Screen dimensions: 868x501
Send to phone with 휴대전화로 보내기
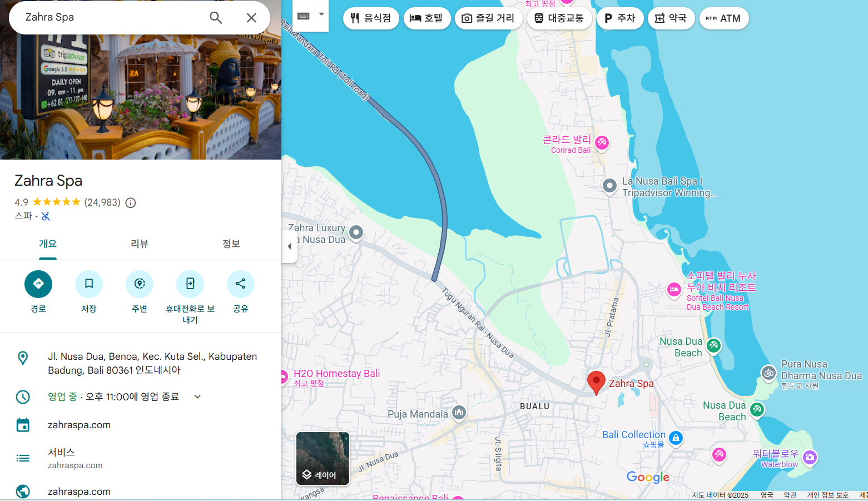190,284
